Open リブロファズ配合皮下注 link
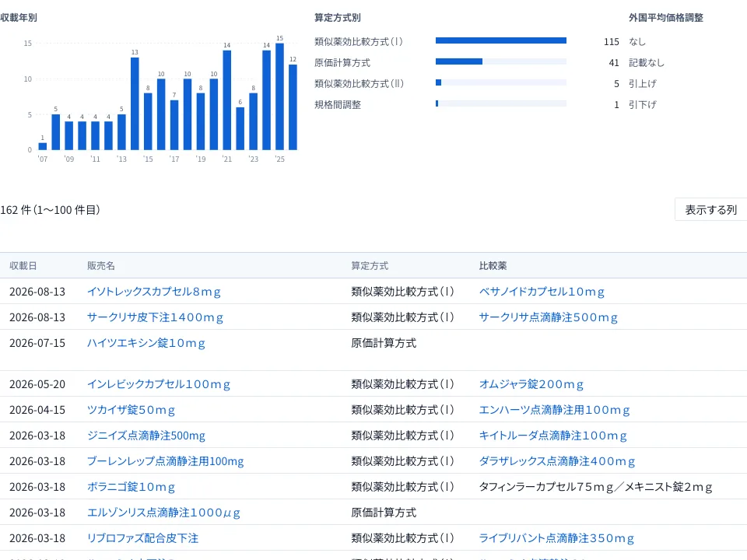This screenshot has height=560, width=747. click(142, 538)
